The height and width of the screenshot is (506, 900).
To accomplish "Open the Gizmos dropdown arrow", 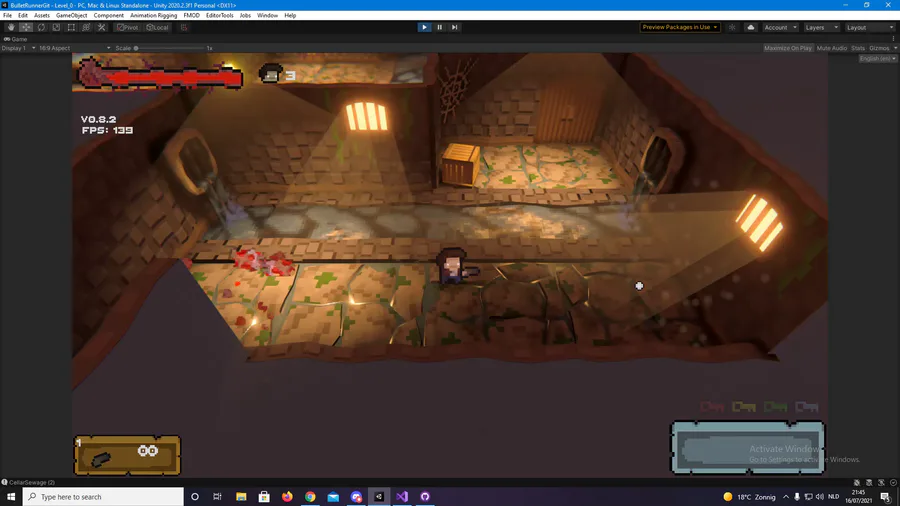I will coord(895,48).
